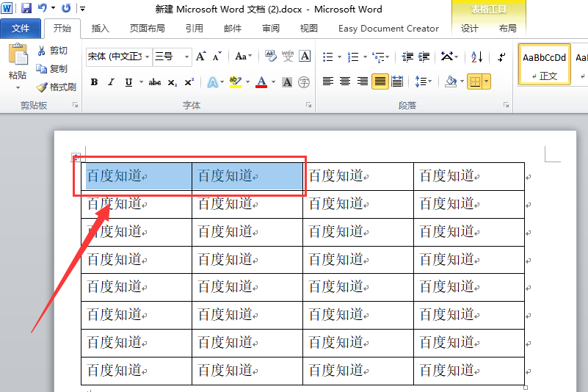Open the font name dropdown (宋体)
Screen dimensions: 588x392
click(148, 57)
